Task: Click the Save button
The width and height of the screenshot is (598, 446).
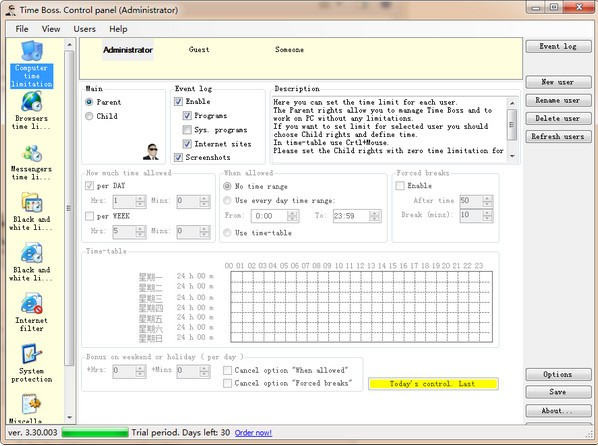Action: tap(558, 392)
